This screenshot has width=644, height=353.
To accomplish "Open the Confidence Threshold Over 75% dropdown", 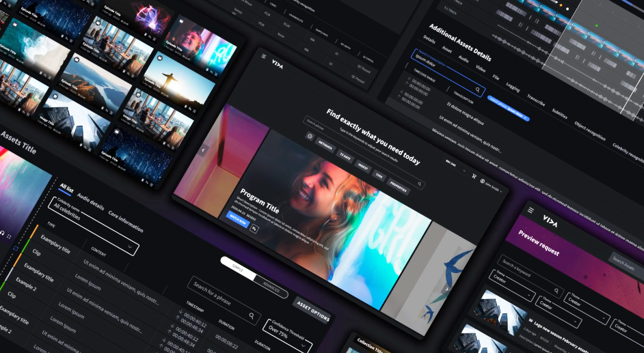I will (x=288, y=337).
